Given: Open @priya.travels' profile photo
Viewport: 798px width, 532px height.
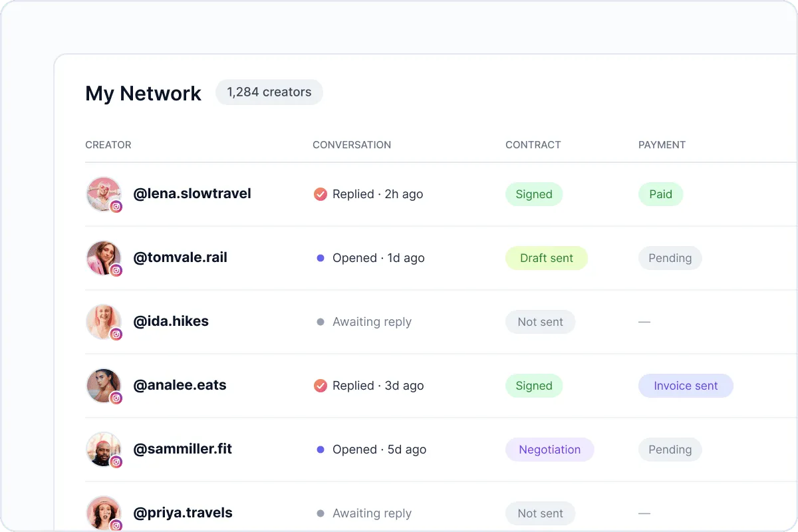Looking at the screenshot, I should (104, 513).
